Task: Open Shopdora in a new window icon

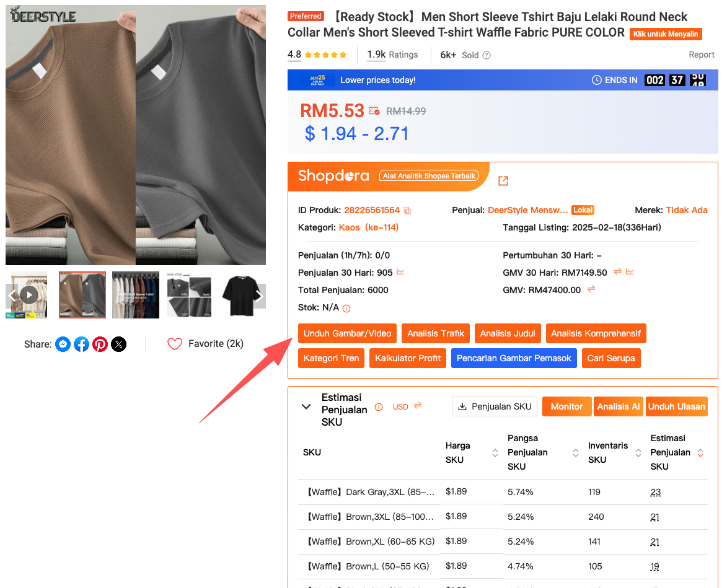Action: tap(503, 180)
